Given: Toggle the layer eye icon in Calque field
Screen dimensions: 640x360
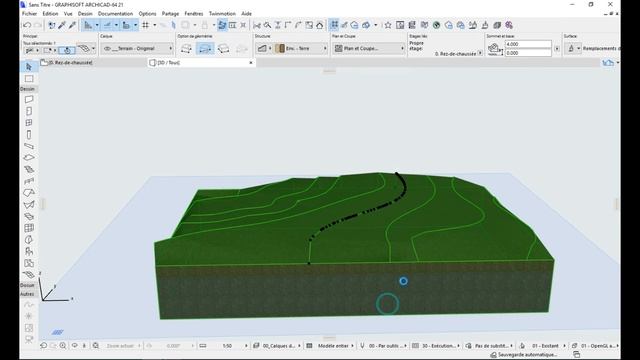Looking at the screenshot, I should pyautogui.click(x=107, y=49).
